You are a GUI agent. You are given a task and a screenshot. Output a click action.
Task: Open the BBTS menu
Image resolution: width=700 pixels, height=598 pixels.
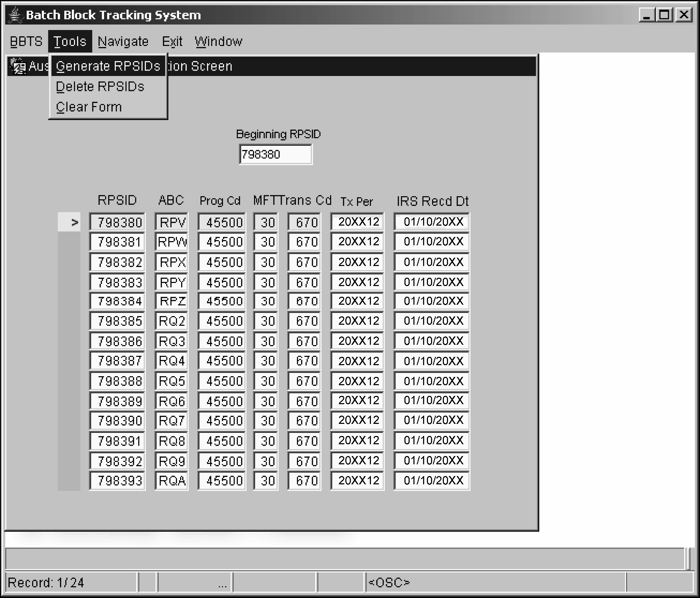click(26, 41)
